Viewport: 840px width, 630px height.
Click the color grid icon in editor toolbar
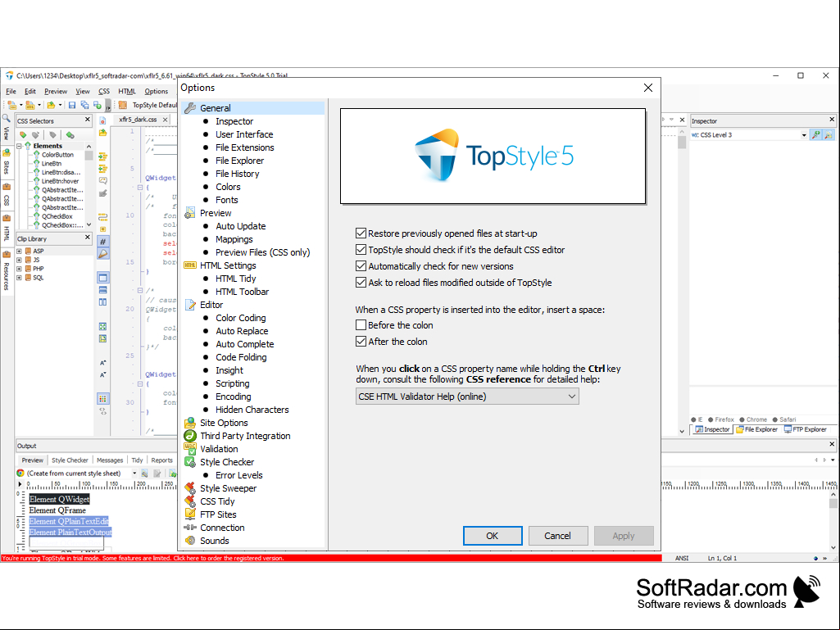pos(103,399)
